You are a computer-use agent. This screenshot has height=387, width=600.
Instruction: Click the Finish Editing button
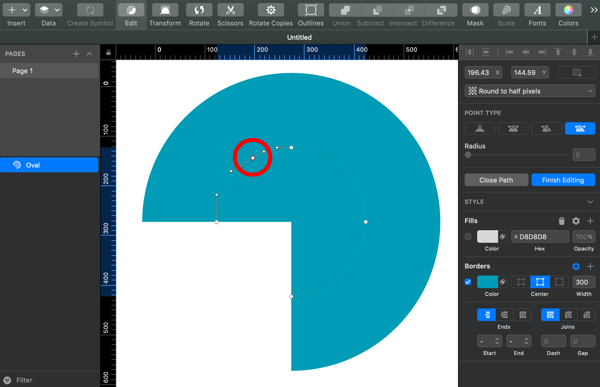(x=563, y=180)
